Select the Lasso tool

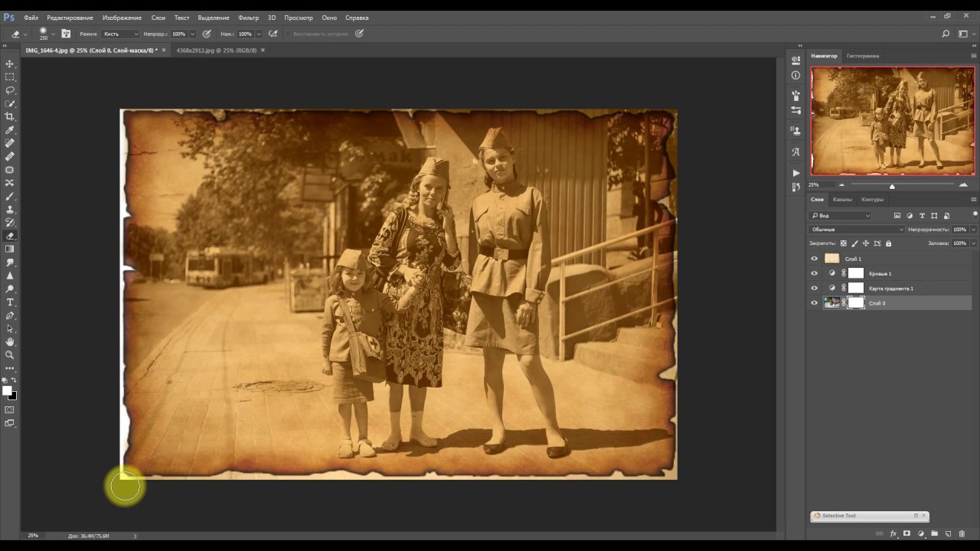(10, 90)
